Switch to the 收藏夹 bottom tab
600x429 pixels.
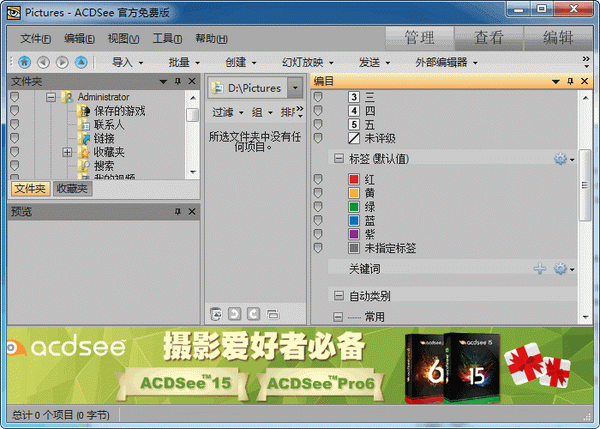tap(72, 189)
